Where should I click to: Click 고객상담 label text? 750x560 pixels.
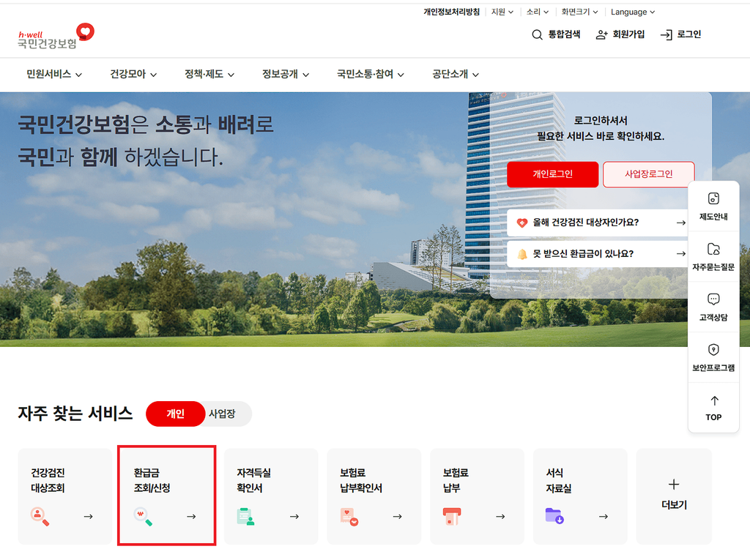(x=713, y=318)
